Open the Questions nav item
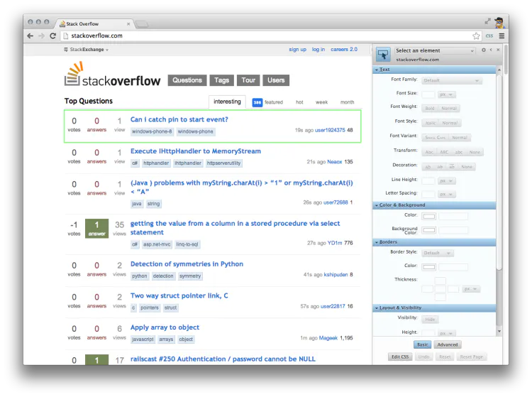Viewport: 532px width, 397px height. (x=187, y=80)
